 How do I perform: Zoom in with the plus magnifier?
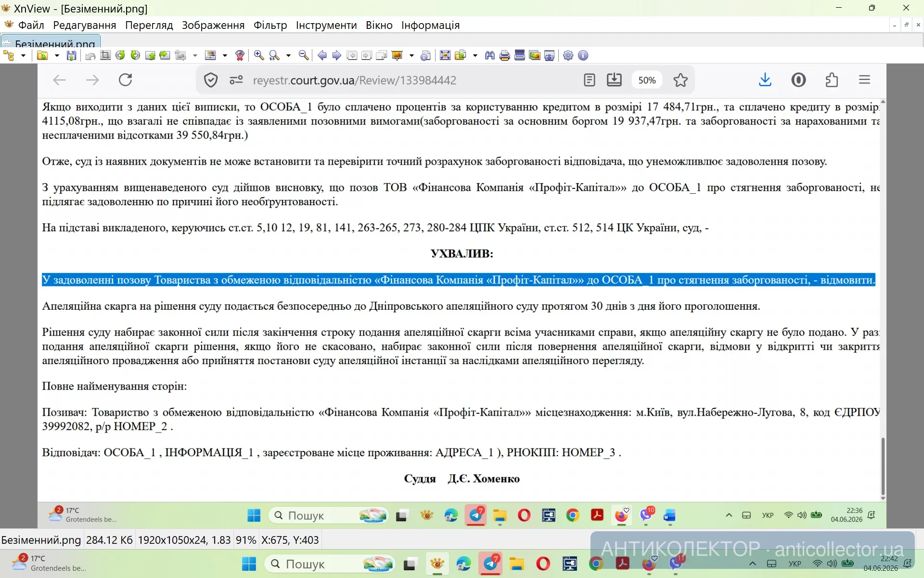(x=259, y=55)
